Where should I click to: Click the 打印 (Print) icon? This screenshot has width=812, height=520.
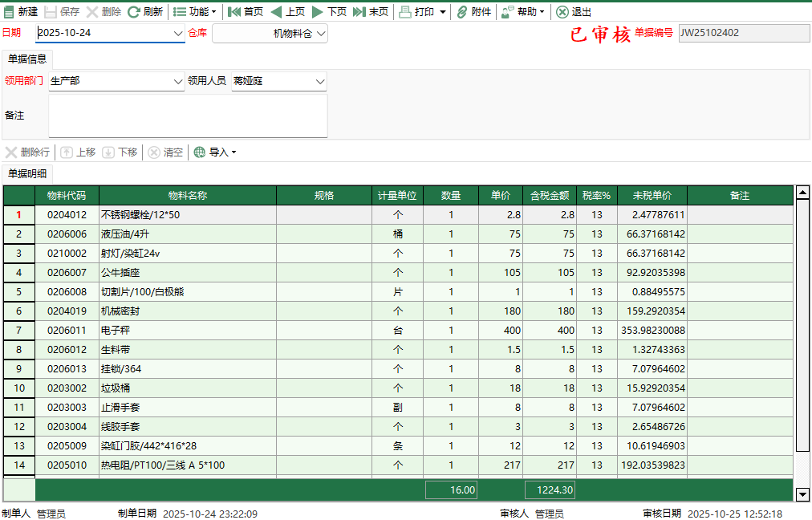pos(417,12)
